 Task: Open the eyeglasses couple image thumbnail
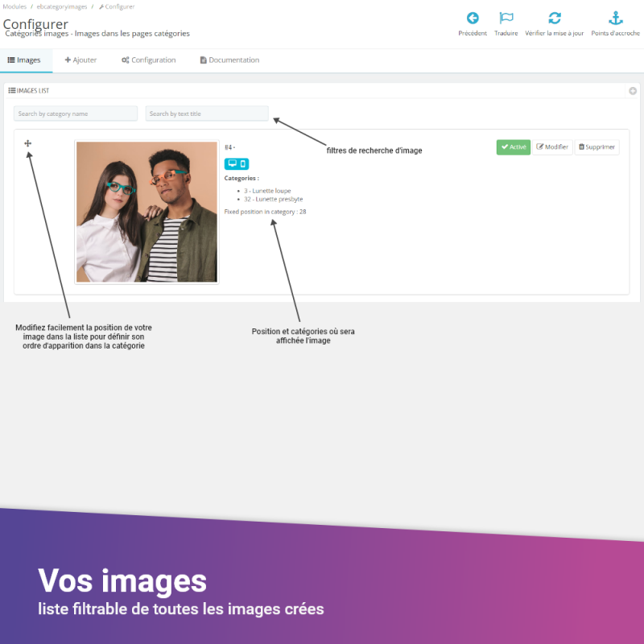146,212
